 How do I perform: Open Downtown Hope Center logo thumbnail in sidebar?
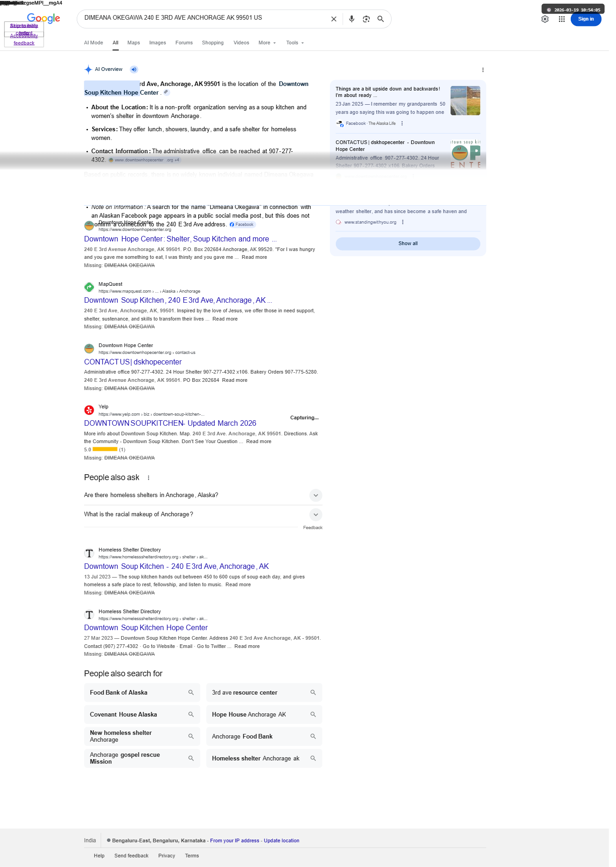coord(465,154)
